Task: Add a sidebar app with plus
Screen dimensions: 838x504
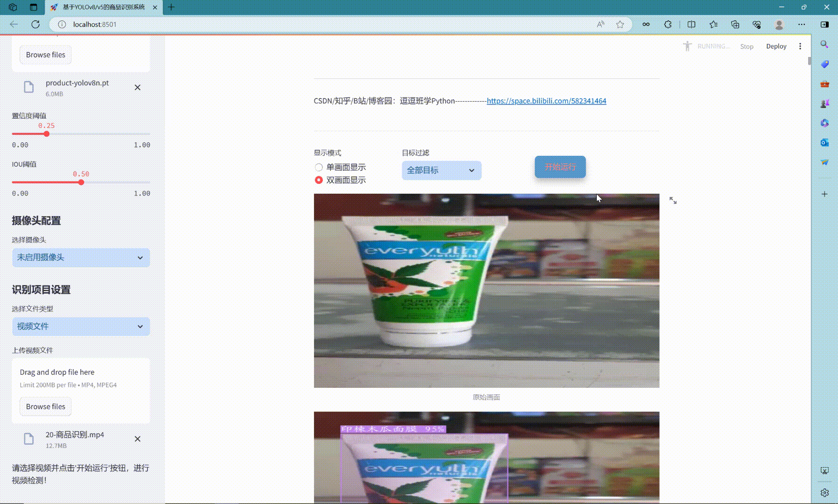Action: pos(824,194)
